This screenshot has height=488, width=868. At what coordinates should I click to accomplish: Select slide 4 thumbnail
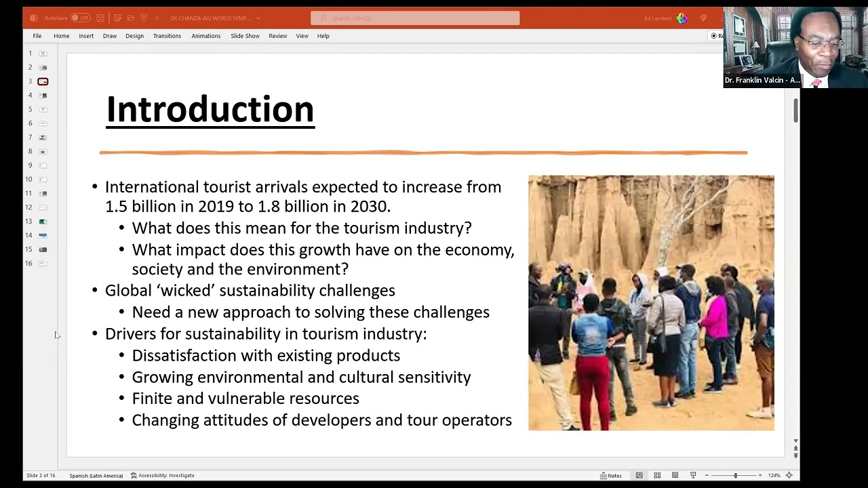[x=43, y=96]
